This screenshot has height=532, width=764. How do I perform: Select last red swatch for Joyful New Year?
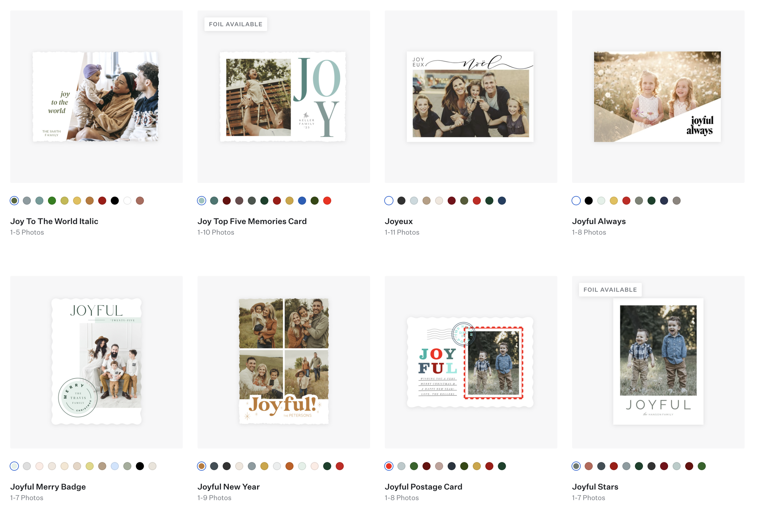(x=340, y=466)
